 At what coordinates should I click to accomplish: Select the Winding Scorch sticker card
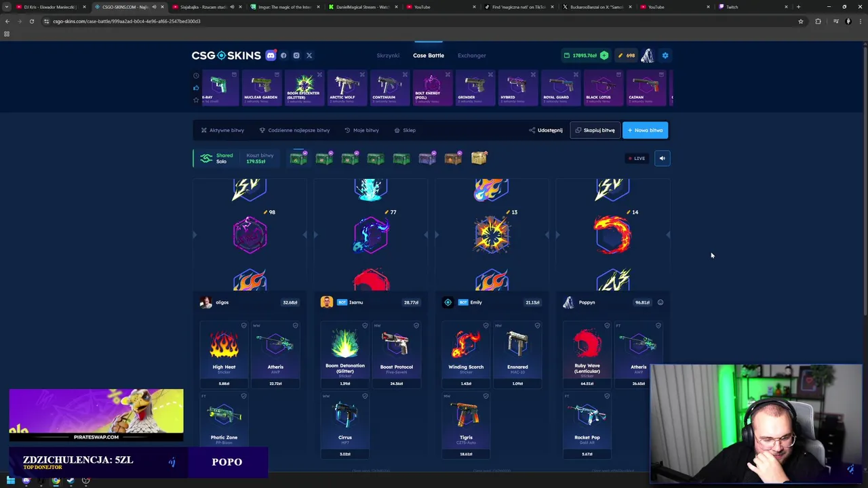[x=466, y=354]
